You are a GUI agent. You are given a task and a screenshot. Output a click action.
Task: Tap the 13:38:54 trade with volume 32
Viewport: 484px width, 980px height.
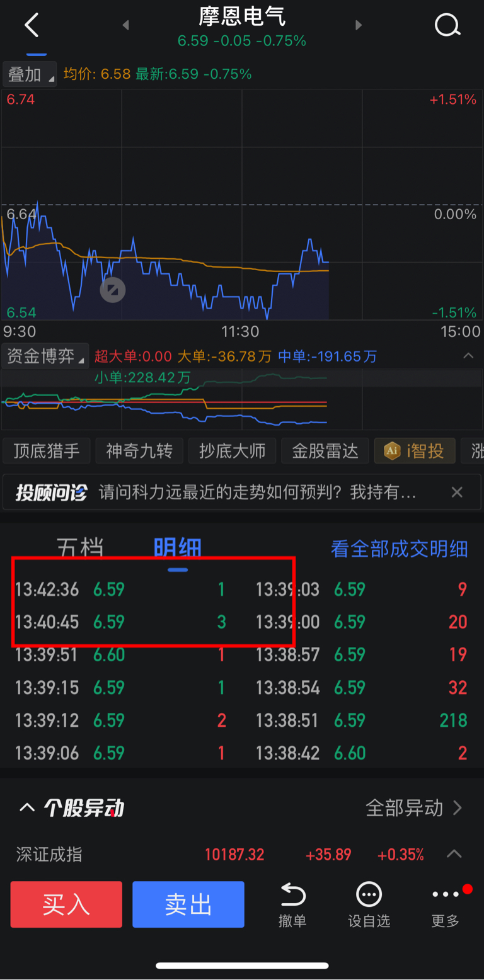tap(362, 688)
